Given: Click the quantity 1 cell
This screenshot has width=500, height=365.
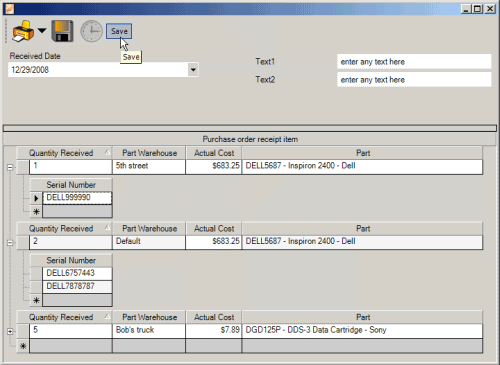Looking at the screenshot, I should (x=71, y=167).
